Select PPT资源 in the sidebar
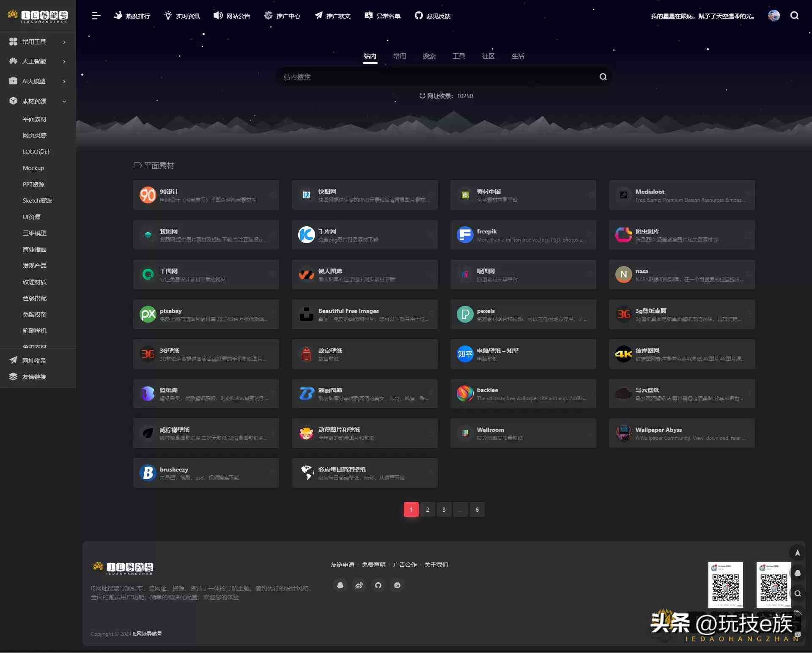This screenshot has width=812, height=653. (33, 184)
